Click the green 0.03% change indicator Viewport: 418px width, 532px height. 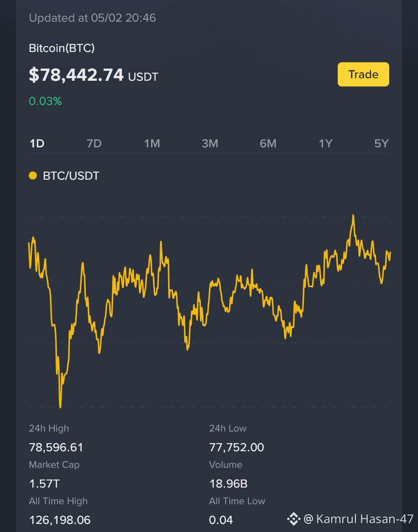(x=45, y=101)
